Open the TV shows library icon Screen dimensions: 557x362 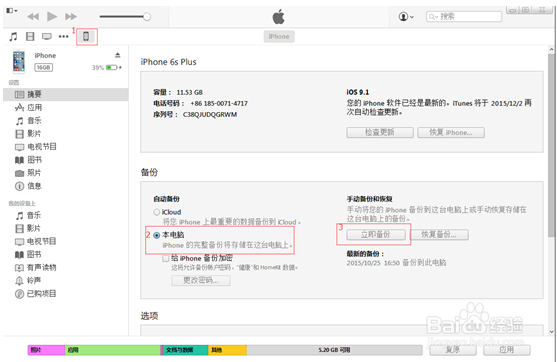[x=47, y=36]
